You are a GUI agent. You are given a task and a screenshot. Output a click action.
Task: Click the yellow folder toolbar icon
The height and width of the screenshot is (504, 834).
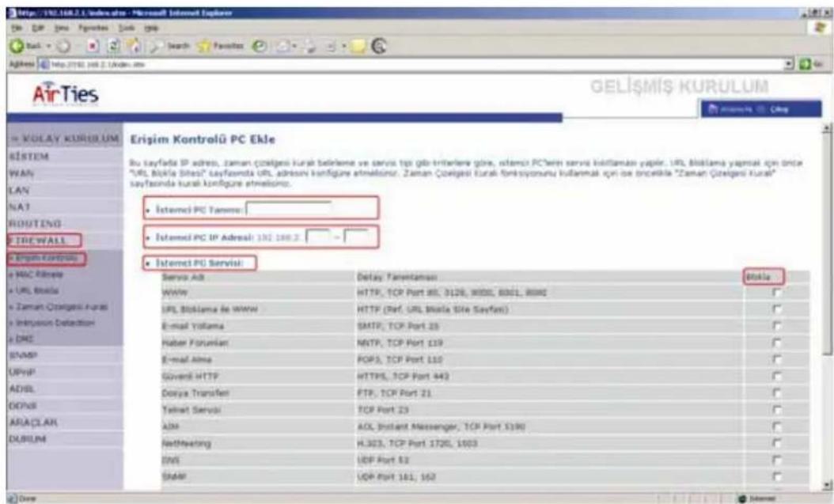tap(359, 46)
